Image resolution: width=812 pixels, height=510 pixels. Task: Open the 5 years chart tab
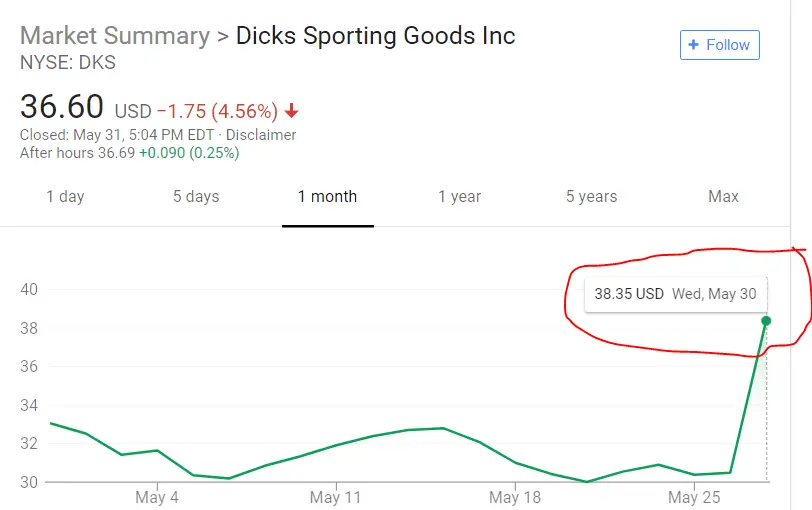[x=591, y=196]
